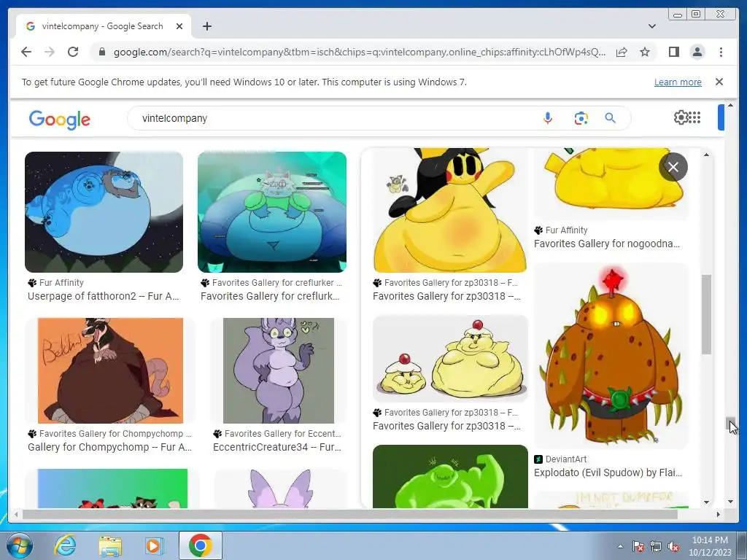Screen dimensions: 747x560
Task: Open two yellow cupcake creatures thumbnail
Action: pos(450,359)
